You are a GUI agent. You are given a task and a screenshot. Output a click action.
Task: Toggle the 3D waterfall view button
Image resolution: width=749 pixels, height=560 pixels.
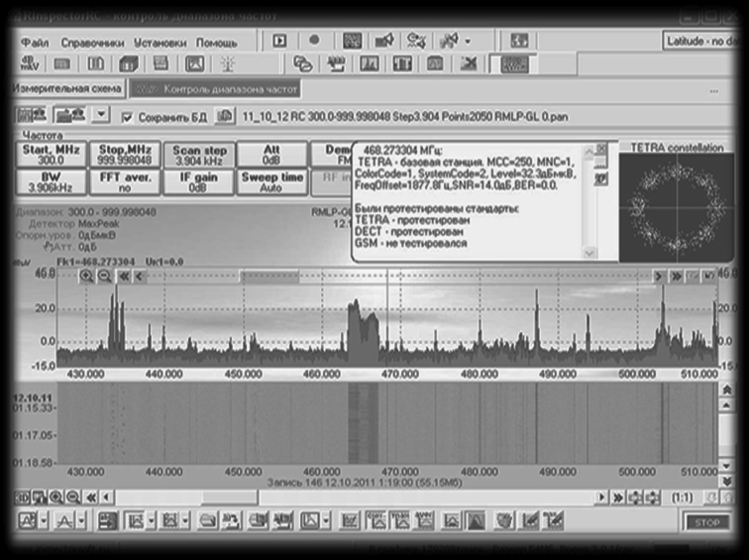point(22,498)
